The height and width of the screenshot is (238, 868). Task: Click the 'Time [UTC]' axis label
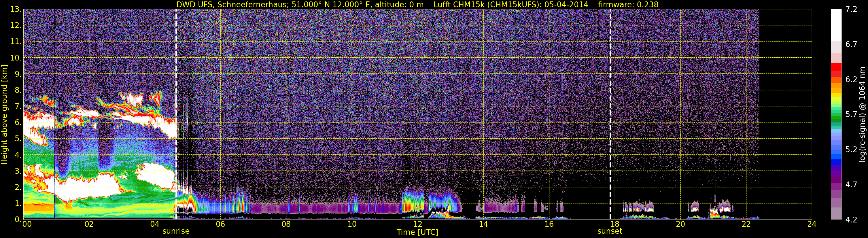417,232
